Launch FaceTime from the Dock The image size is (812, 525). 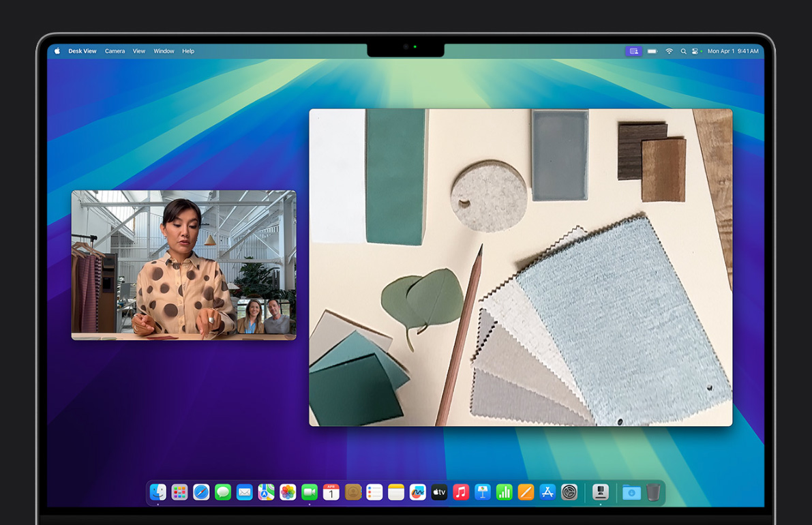308,492
